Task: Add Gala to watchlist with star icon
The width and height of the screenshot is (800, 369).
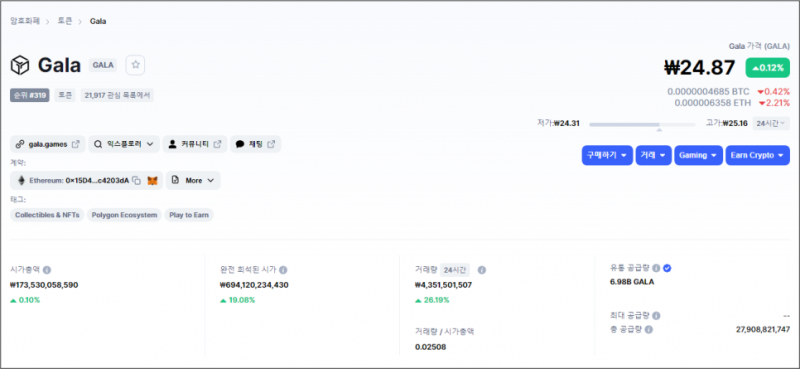Action: (135, 65)
